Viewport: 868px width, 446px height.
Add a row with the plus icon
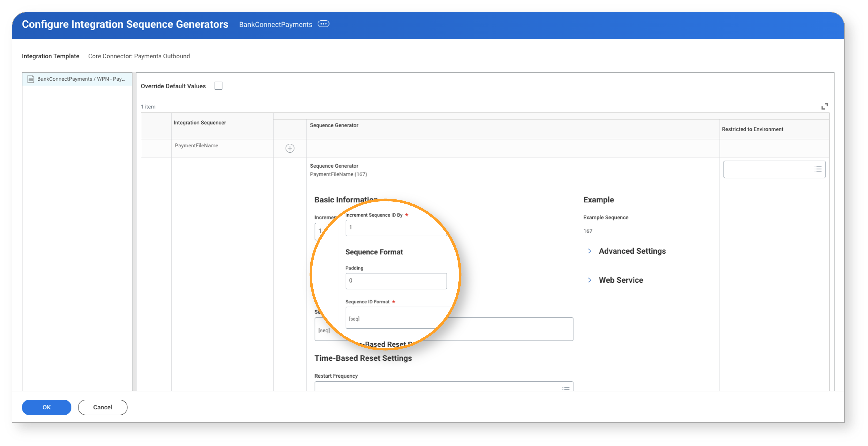[290, 148]
